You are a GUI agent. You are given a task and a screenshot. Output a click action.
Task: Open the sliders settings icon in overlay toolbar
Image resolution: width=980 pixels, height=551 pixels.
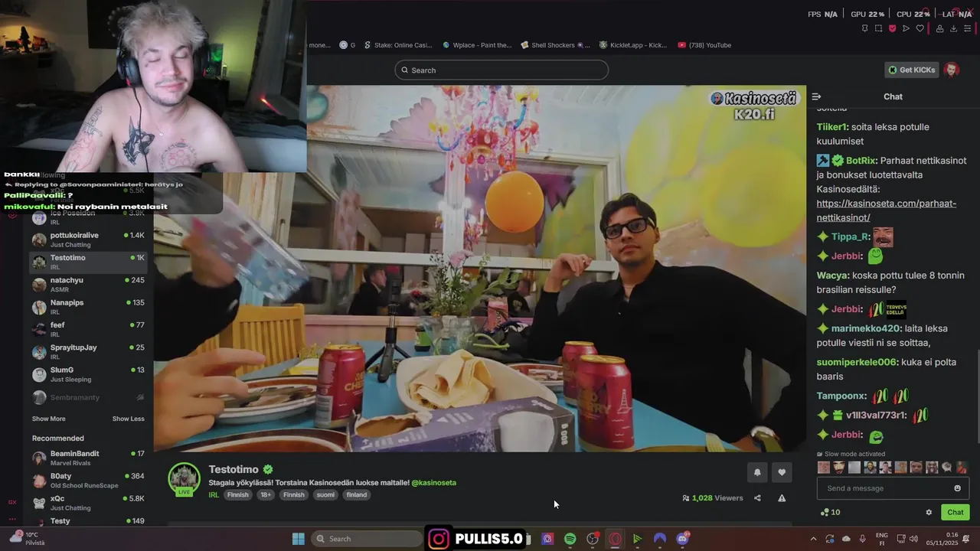(969, 28)
